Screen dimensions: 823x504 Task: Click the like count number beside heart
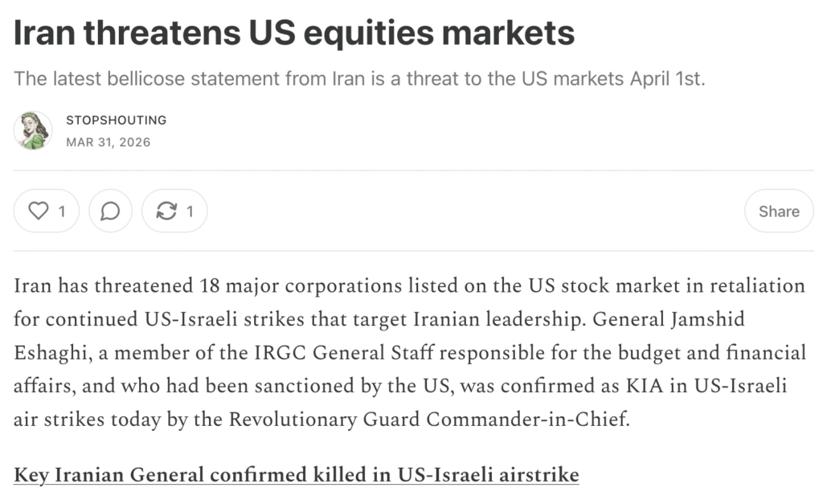61,211
